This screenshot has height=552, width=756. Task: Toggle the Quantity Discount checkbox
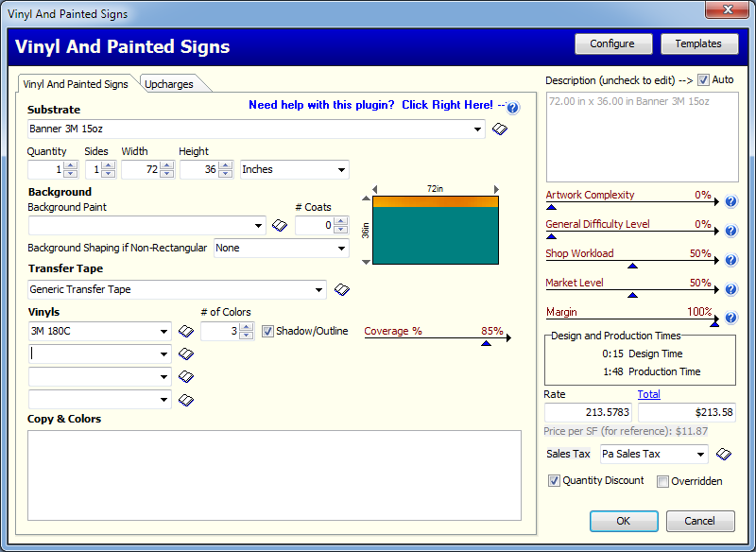557,480
